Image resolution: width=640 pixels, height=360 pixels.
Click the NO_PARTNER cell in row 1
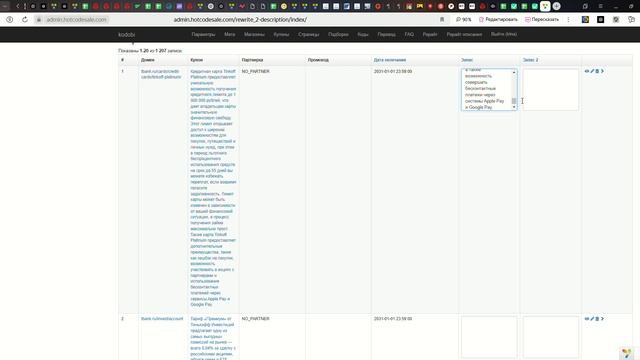(256, 71)
